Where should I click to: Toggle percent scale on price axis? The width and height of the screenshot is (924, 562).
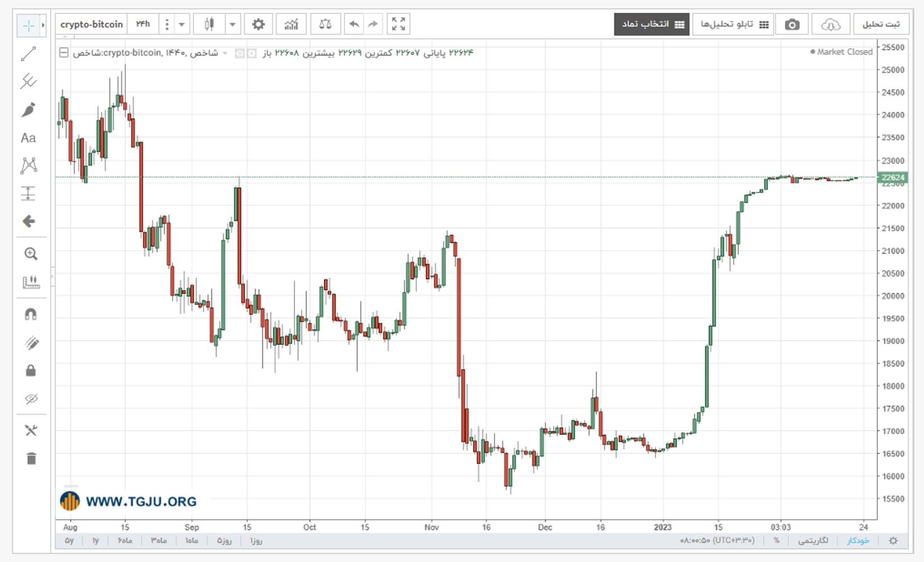(777, 541)
